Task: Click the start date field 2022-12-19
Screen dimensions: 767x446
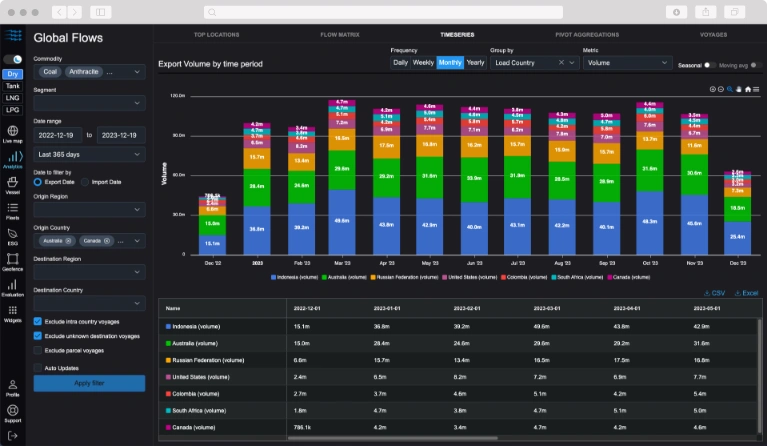Action: [x=58, y=135]
